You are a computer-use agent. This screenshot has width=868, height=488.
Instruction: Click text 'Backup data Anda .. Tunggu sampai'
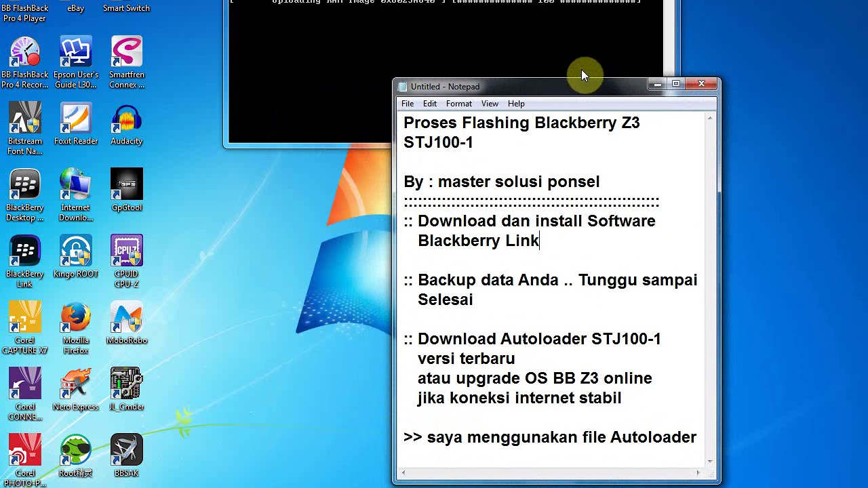557,280
